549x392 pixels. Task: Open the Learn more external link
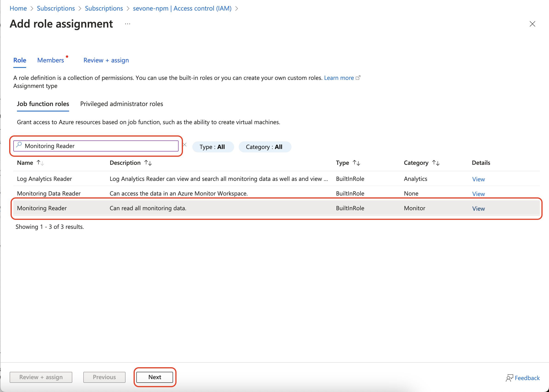tap(342, 78)
